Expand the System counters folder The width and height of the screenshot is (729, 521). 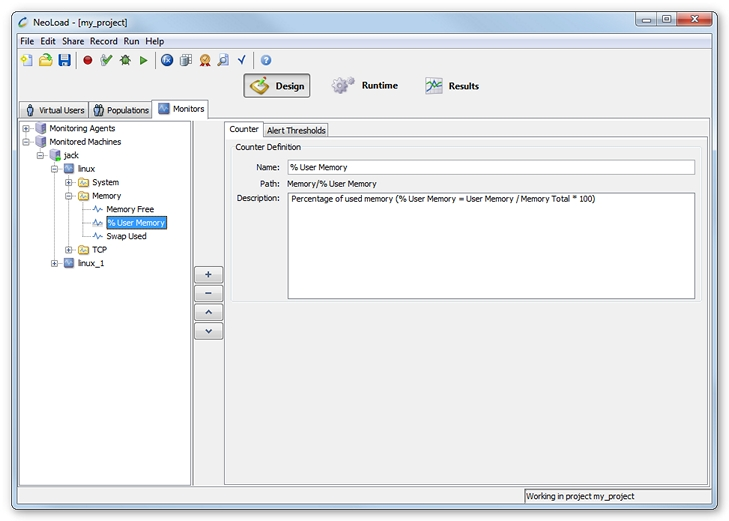(x=69, y=183)
